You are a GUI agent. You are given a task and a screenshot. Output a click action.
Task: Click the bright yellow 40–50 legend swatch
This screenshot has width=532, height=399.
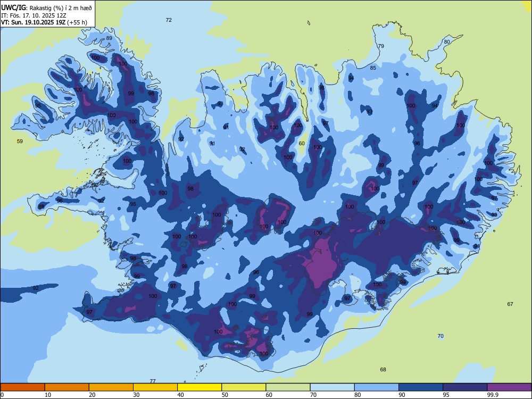(199, 387)
